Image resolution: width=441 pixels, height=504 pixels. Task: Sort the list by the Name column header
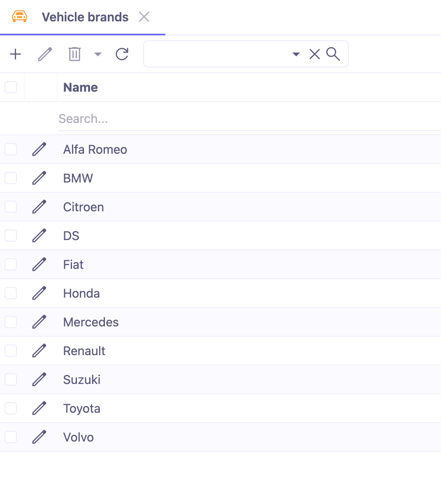[x=80, y=87]
